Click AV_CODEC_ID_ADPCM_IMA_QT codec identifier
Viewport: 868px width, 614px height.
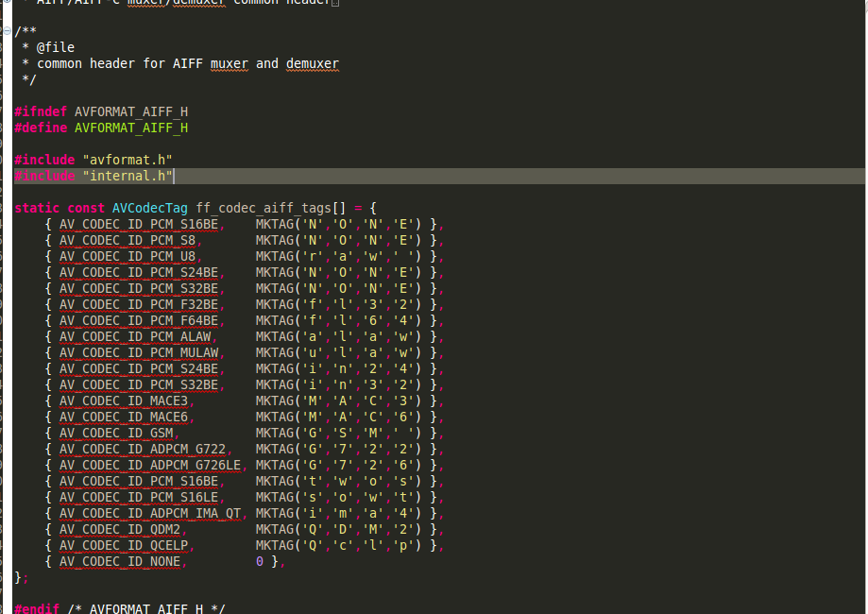(x=150, y=513)
